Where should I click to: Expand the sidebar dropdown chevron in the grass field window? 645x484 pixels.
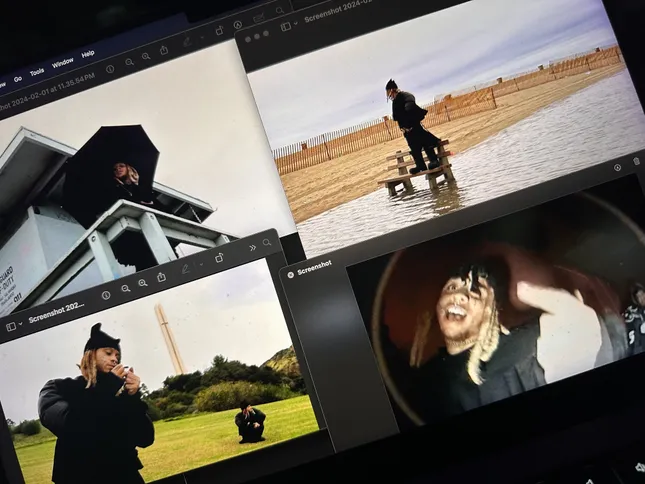pos(21,324)
